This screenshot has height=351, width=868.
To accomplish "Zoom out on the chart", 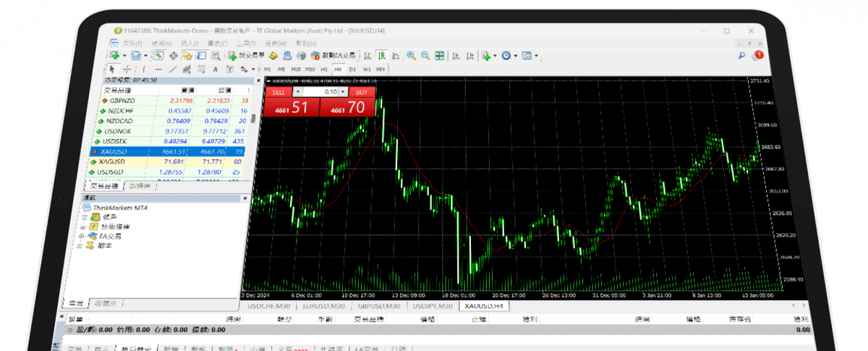I will (x=425, y=56).
